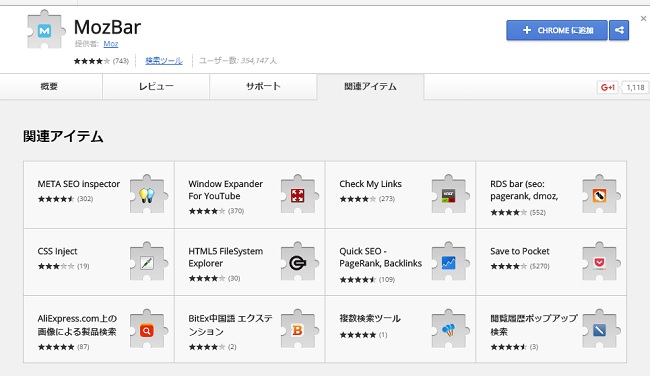Open the 閲覧履歴ポップアップ検索 icon
650x376 pixels.
[x=601, y=329]
